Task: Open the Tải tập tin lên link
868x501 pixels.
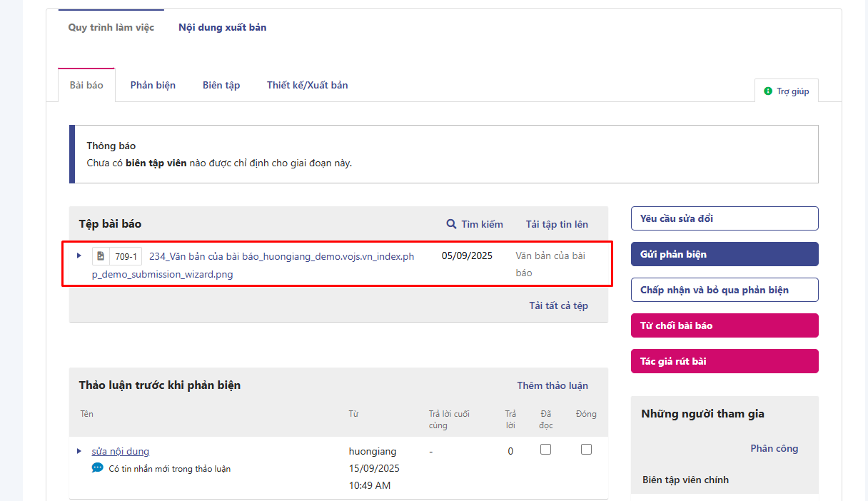Action: [x=557, y=224]
